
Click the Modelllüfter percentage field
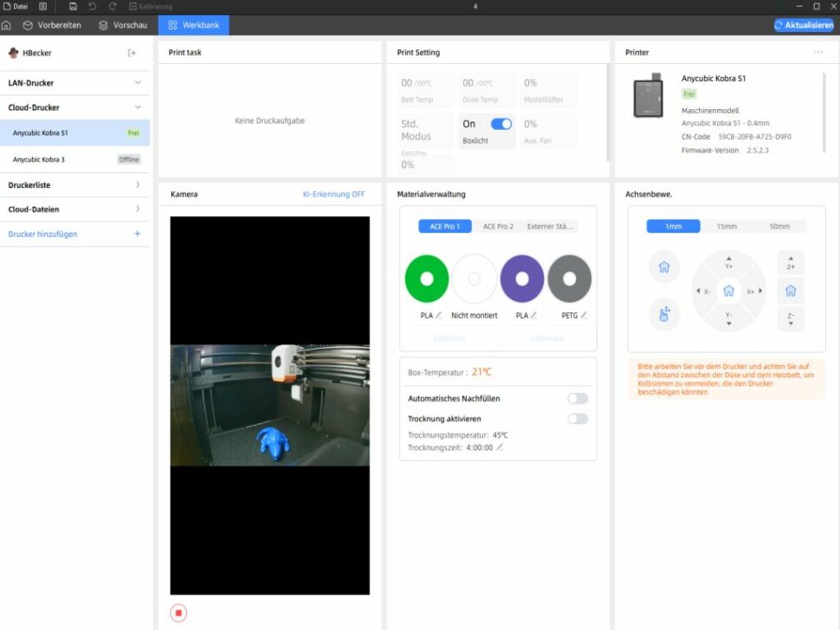point(548,89)
